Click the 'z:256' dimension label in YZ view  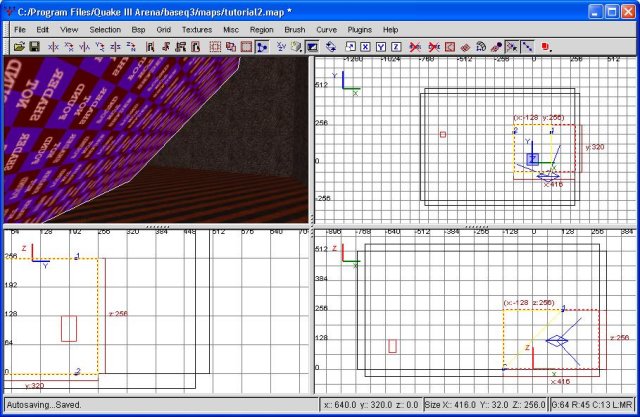(118, 314)
